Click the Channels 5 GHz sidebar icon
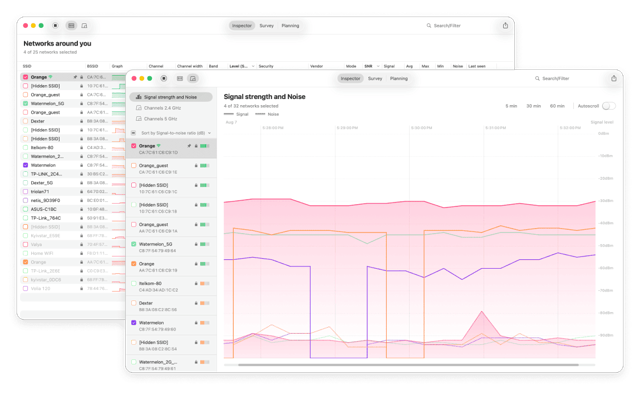The image size is (640, 395). tap(139, 118)
